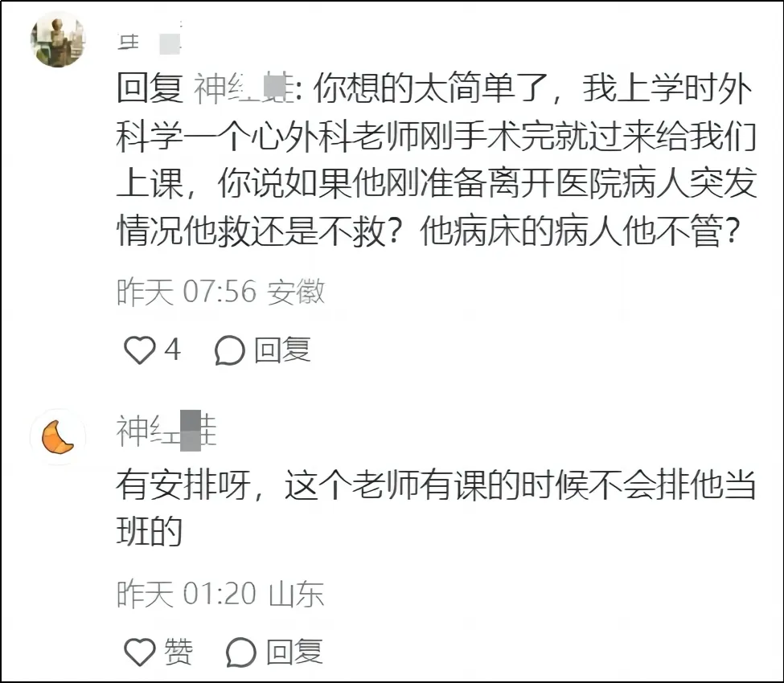The image size is (784, 683).
Task: Click the 回复 text under second comment
Action: [294, 651]
